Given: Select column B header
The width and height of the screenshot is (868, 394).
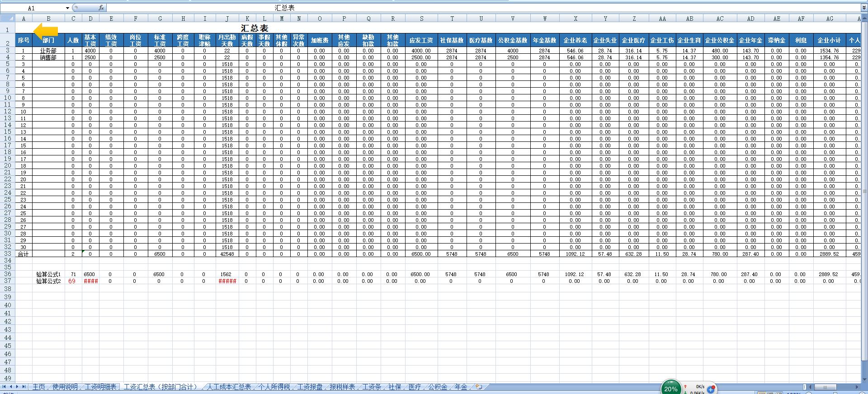Looking at the screenshot, I should coord(48,19).
